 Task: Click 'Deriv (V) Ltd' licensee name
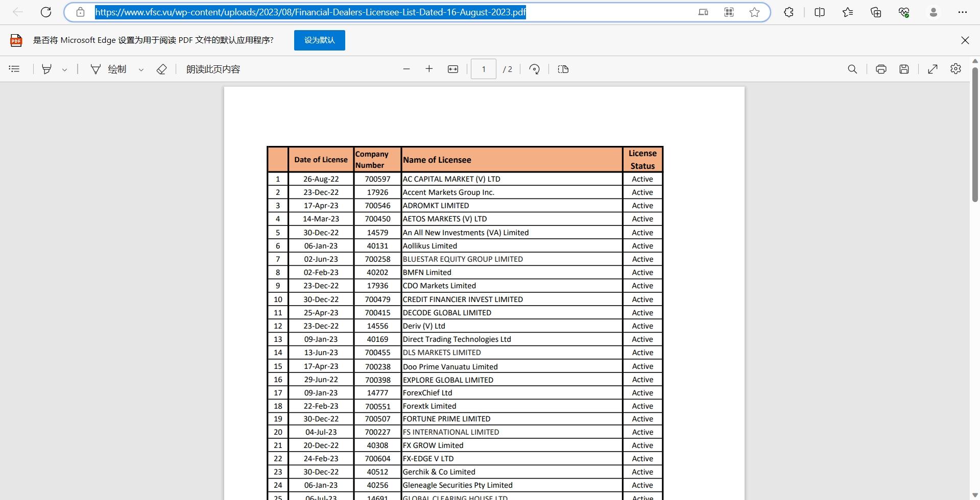pyautogui.click(x=424, y=326)
